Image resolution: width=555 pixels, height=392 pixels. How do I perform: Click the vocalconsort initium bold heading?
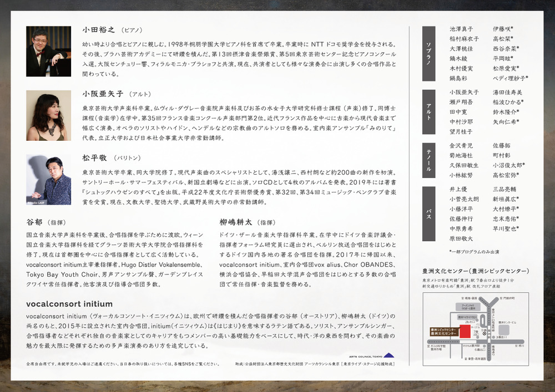pyautogui.click(x=69, y=304)
